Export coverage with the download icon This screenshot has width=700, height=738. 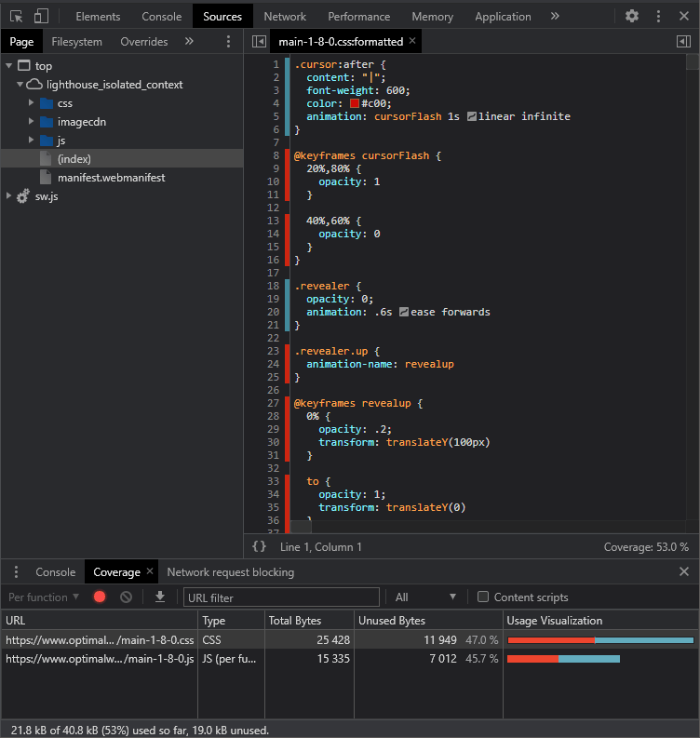click(x=160, y=597)
